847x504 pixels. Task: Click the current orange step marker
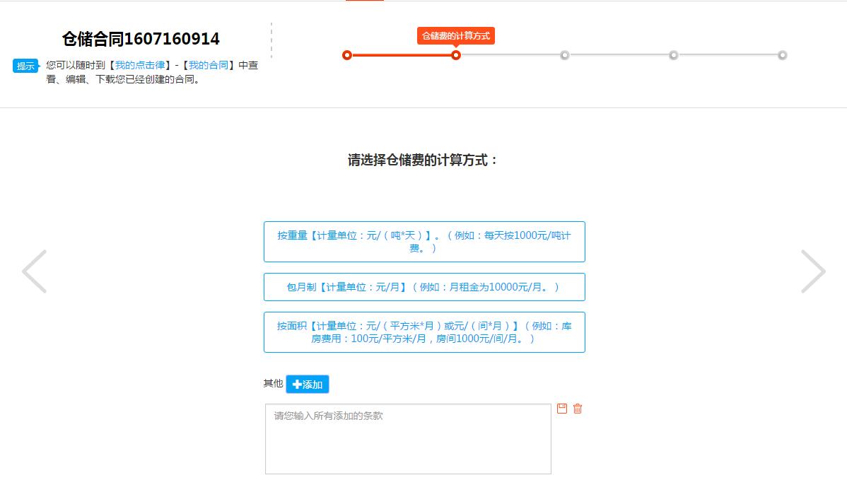click(x=456, y=54)
